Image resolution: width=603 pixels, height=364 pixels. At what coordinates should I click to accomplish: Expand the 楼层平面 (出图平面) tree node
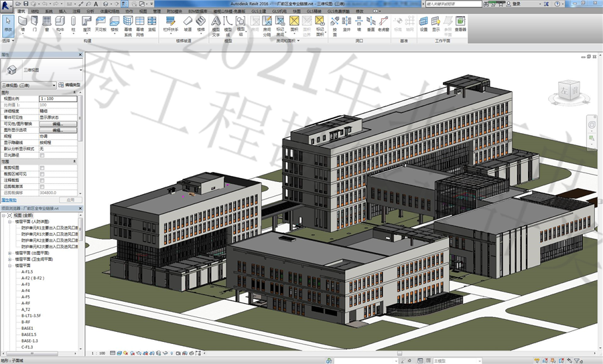[x=9, y=253]
